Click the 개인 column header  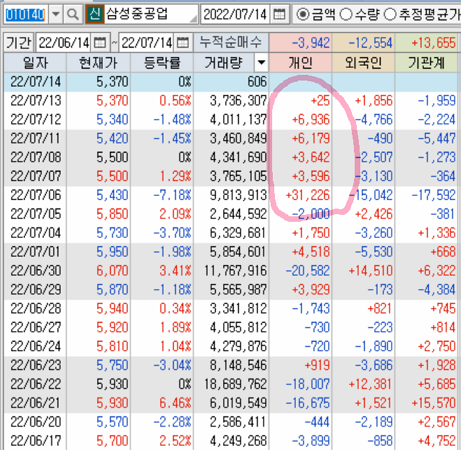click(301, 63)
